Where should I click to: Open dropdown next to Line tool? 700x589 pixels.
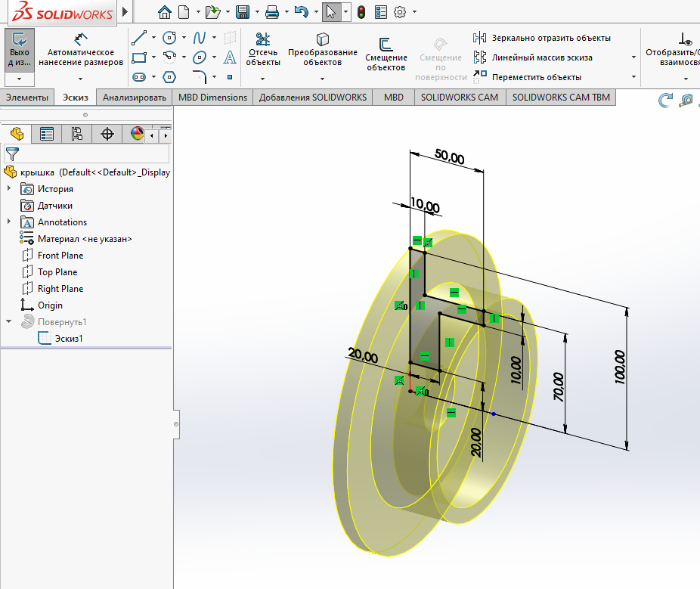click(x=154, y=38)
